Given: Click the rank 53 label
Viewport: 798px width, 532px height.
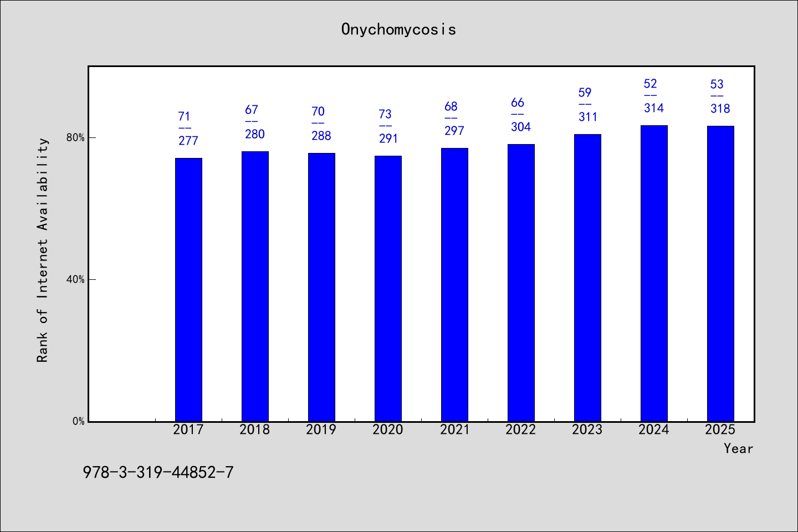Looking at the screenshot, I should (x=717, y=84).
